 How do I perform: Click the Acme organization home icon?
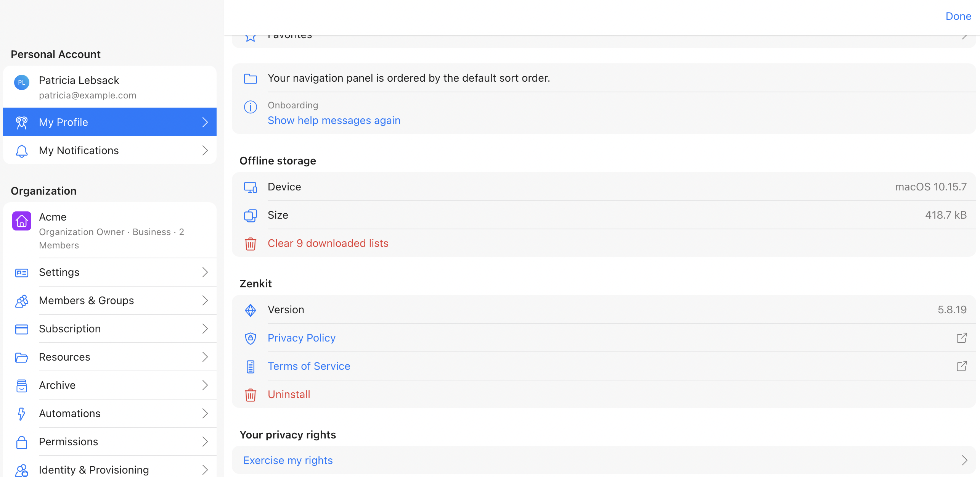[21, 221]
